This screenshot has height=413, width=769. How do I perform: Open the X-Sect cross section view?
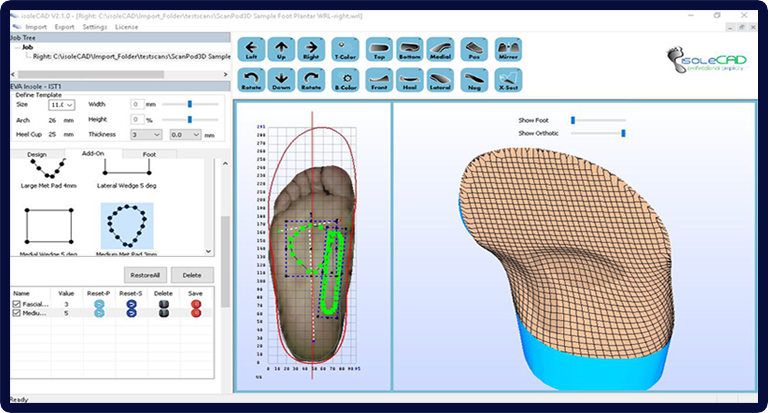point(508,80)
